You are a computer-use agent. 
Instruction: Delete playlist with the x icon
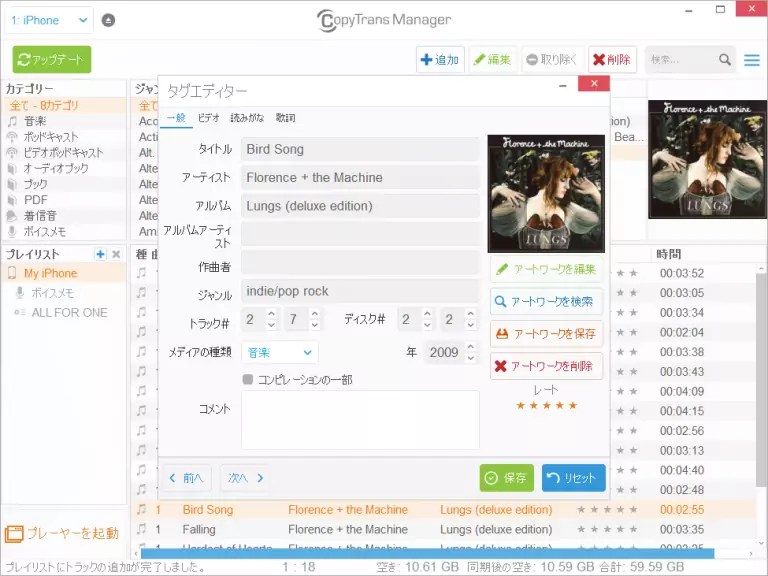pyautogui.click(x=116, y=254)
